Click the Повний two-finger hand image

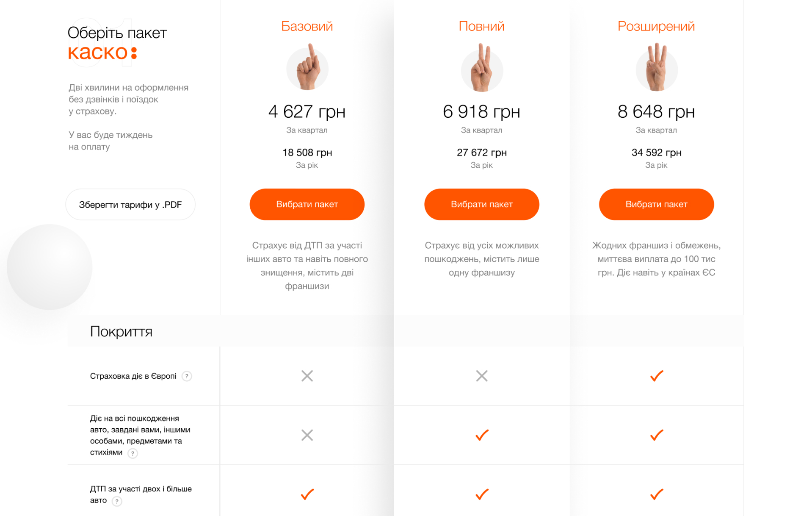tap(482, 68)
